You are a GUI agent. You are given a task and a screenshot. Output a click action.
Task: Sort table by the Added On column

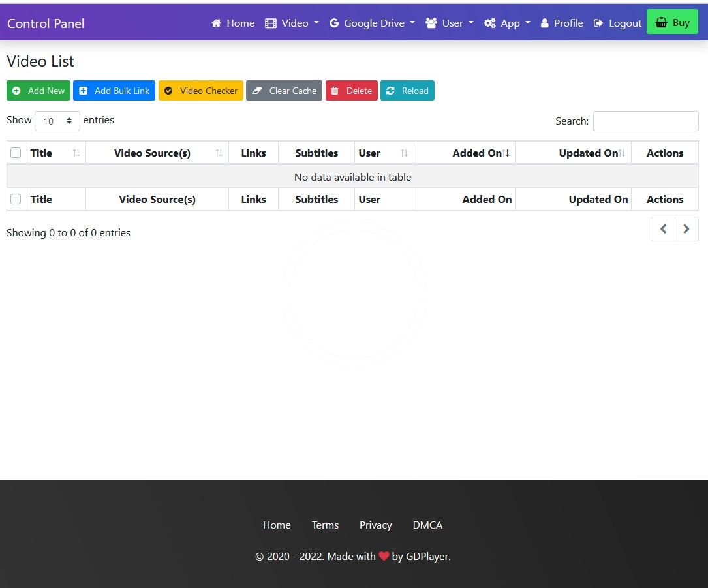click(x=476, y=153)
